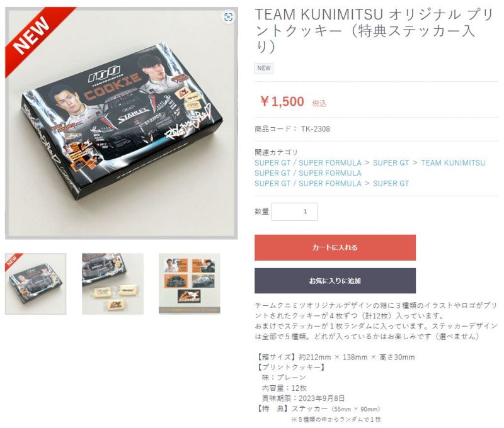Click the quantity input field
Image resolution: width=504 pixels, height=428 pixels.
(294, 211)
